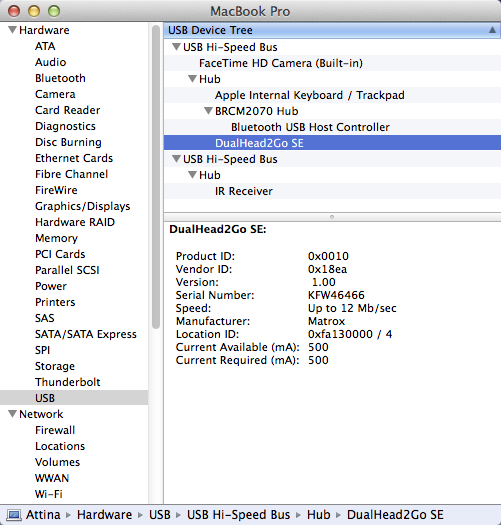This screenshot has height=525, width=501.
Task: Open the Bluetooth hardware section
Action: click(x=60, y=78)
